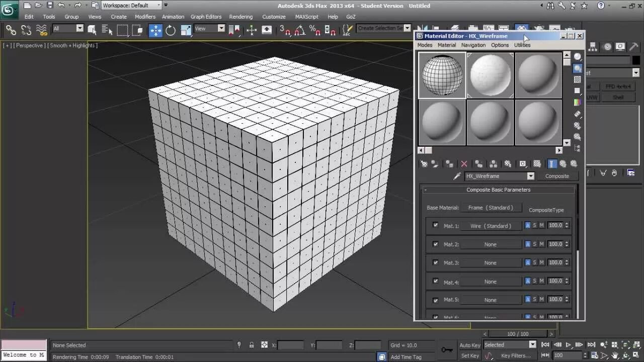Click the black object color swatch
This screenshot has width=644, height=362.
[635, 59]
